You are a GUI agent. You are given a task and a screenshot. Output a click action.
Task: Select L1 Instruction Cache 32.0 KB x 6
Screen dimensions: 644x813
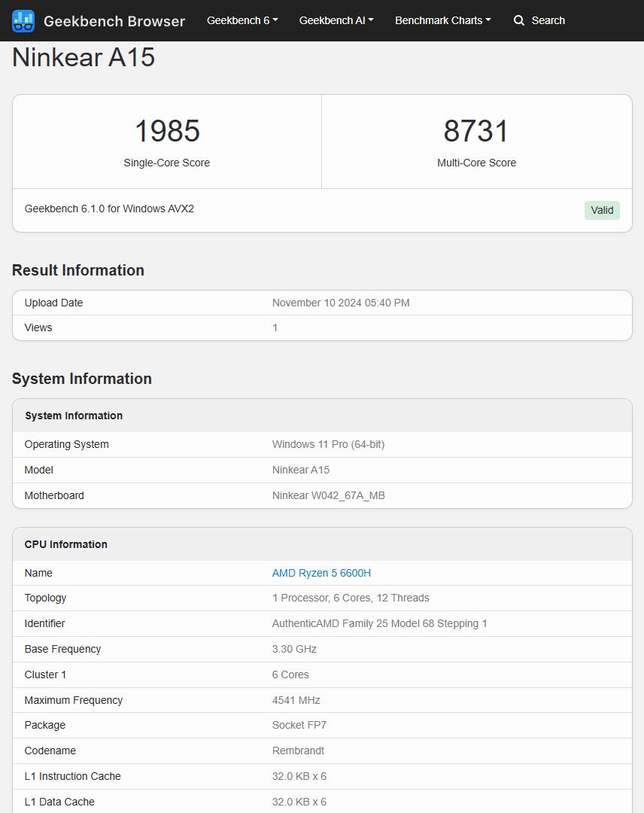[299, 776]
